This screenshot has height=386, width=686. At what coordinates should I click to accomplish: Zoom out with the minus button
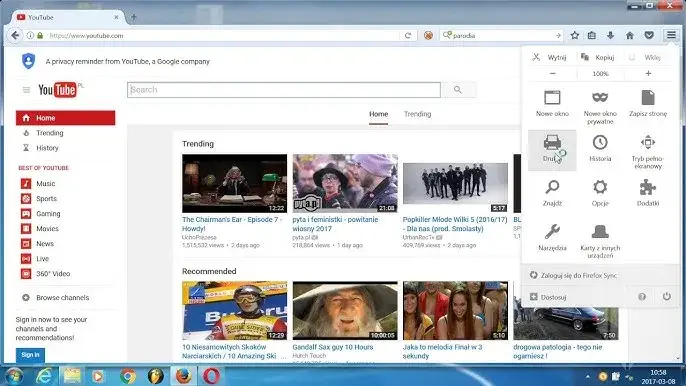[x=553, y=74]
